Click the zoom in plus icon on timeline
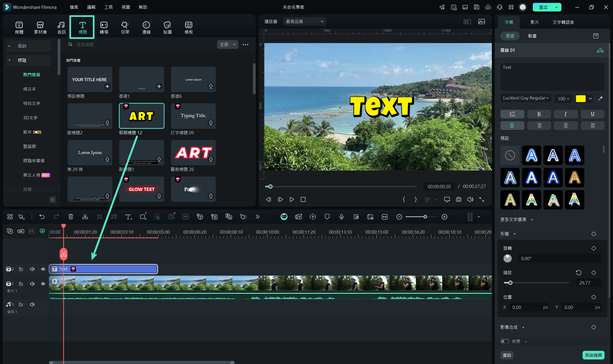613x364 pixels. tap(444, 217)
